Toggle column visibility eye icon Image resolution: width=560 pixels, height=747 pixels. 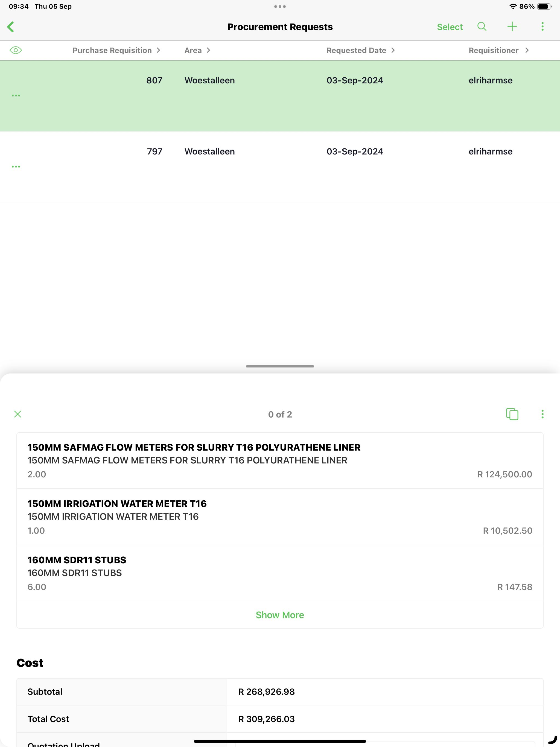tap(16, 50)
